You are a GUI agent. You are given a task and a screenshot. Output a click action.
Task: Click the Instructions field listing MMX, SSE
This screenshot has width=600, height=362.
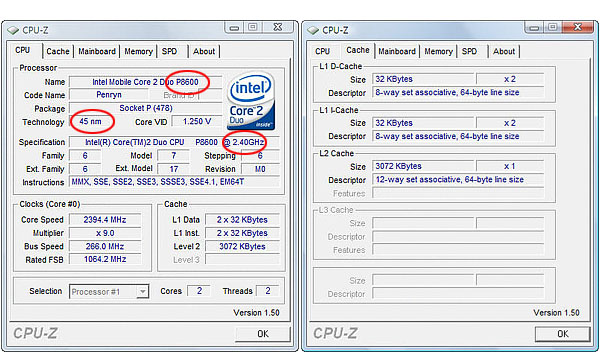click(x=174, y=182)
